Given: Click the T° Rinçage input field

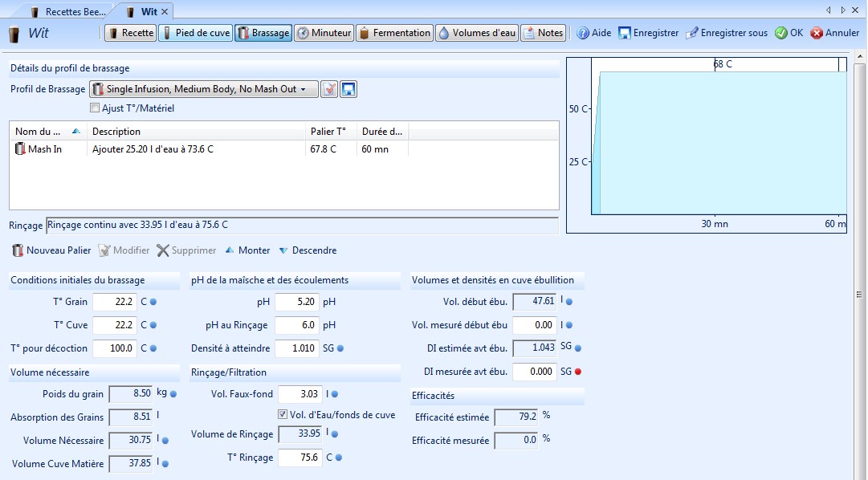Looking at the screenshot, I should click(x=299, y=458).
